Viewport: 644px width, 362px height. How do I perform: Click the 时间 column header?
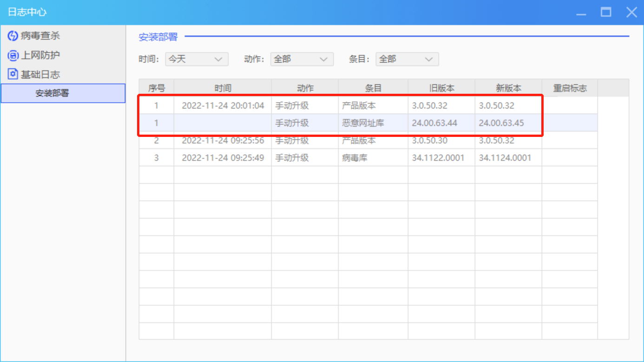tap(223, 88)
